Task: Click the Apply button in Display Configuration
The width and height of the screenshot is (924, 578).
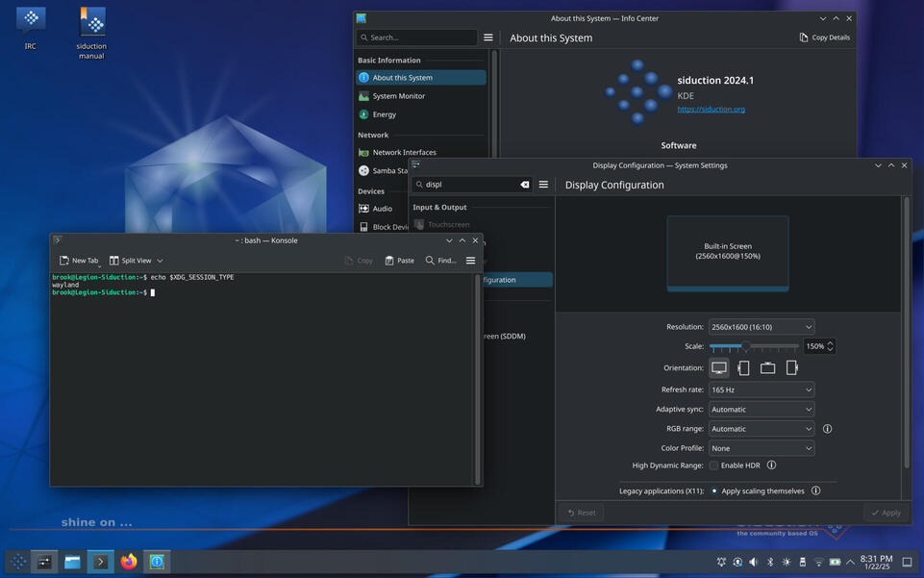Action: pos(887,513)
